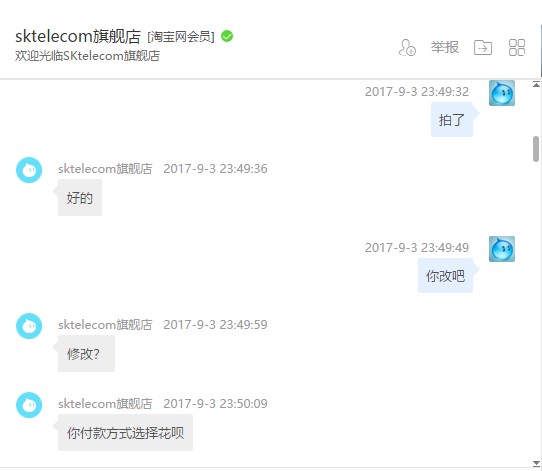Open the sktelecom旗舰店 title in header
542x471 pixels.
coord(78,36)
